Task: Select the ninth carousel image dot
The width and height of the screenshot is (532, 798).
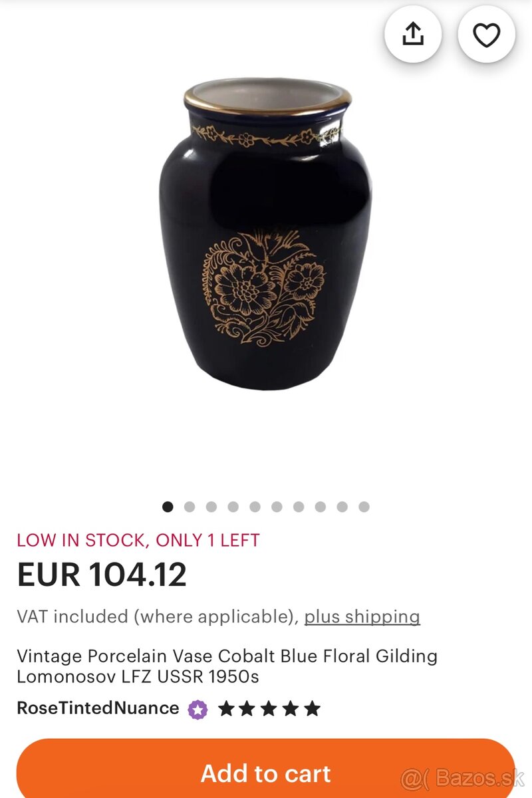Action: tap(342, 507)
